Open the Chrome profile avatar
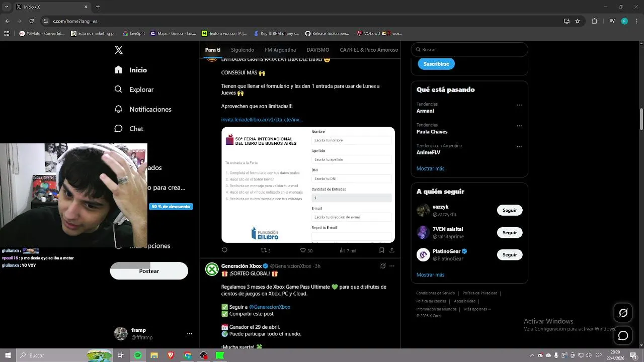The height and width of the screenshot is (362, 644). [x=624, y=21]
